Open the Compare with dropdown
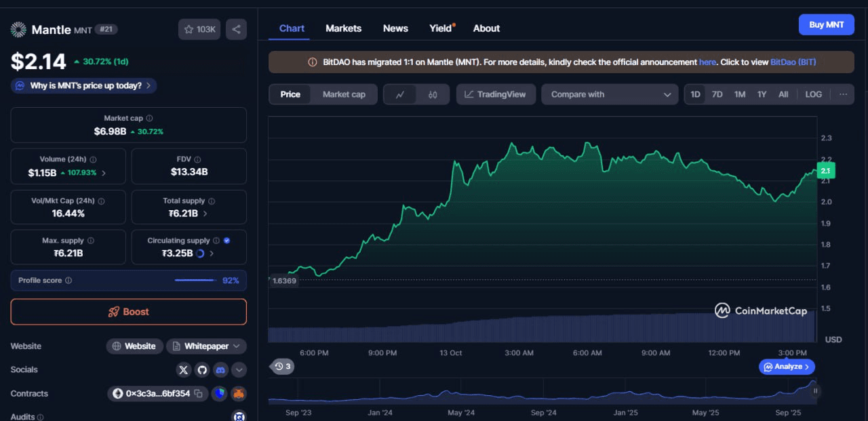868x421 pixels. 610,94
